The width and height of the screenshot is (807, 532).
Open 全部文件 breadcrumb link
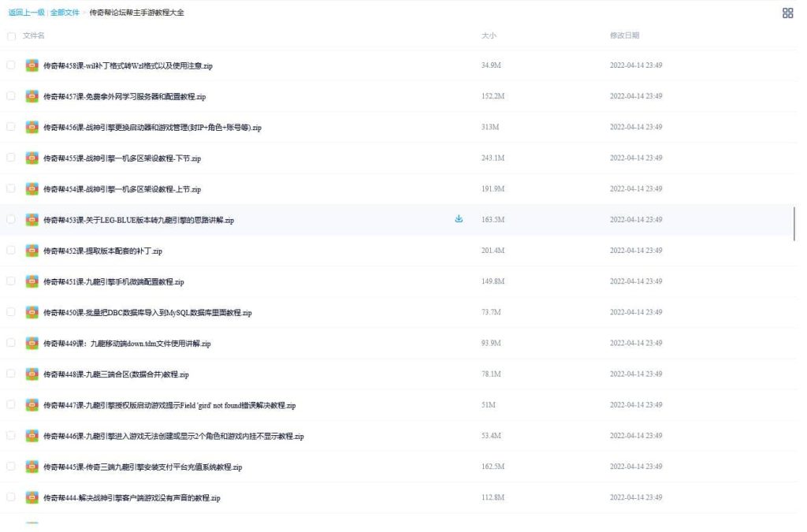pyautogui.click(x=65, y=13)
